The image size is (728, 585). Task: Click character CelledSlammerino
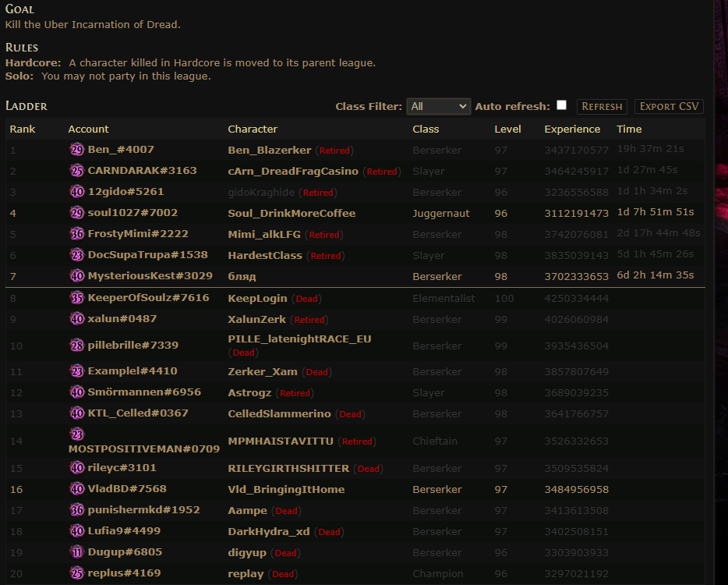[280, 413]
